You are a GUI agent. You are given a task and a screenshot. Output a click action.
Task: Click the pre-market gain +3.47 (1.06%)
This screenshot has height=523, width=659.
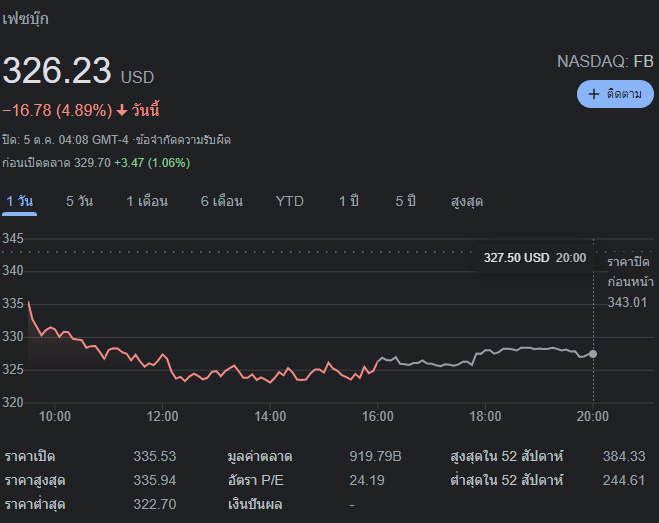[152, 163]
